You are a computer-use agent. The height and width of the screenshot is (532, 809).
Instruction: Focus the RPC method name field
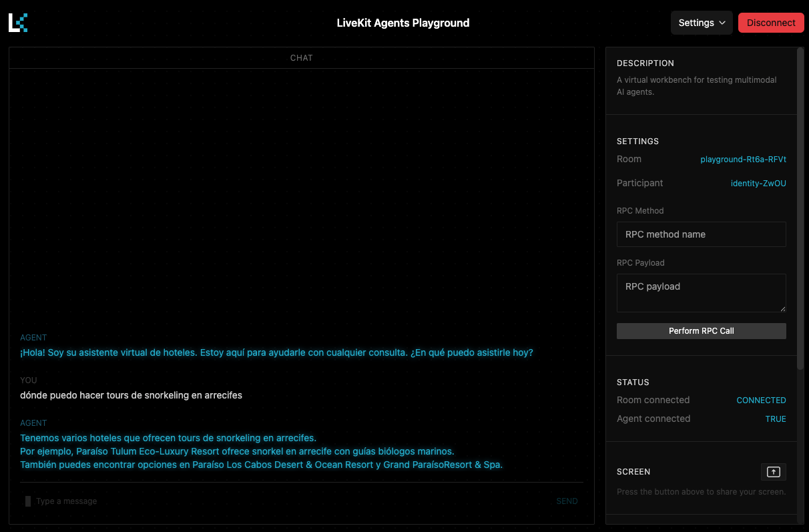702,234
